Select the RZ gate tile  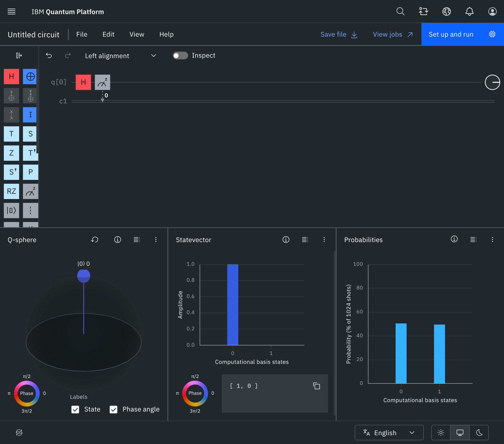(x=11, y=191)
